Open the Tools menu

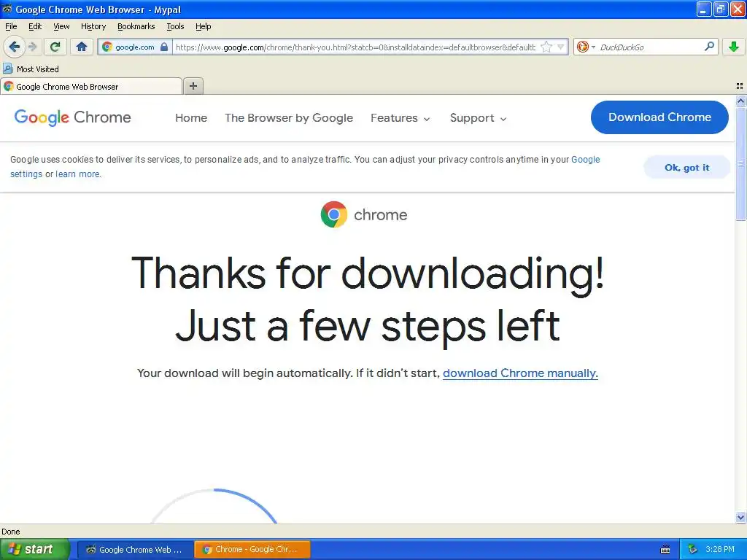[175, 26]
